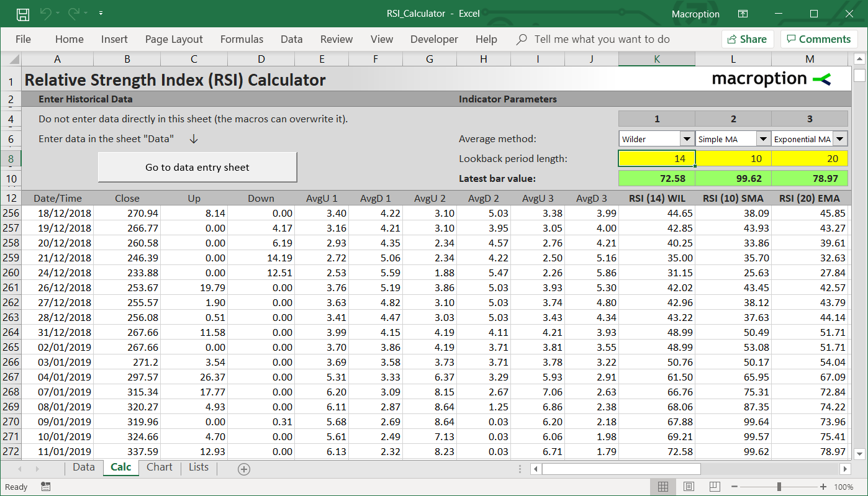Click the zoom in plus icon
This screenshot has width=868, height=496.
(823, 487)
